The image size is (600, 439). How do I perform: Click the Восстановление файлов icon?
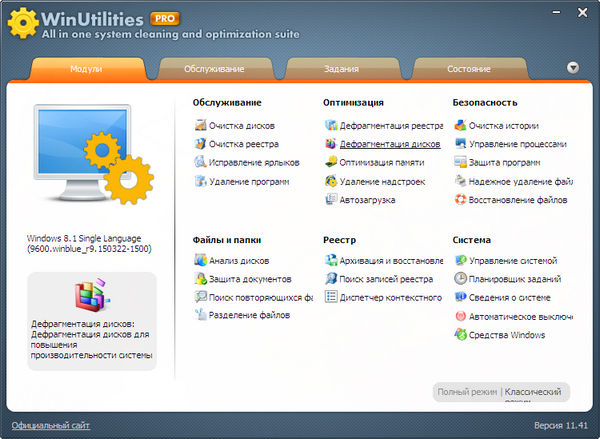click(x=460, y=199)
